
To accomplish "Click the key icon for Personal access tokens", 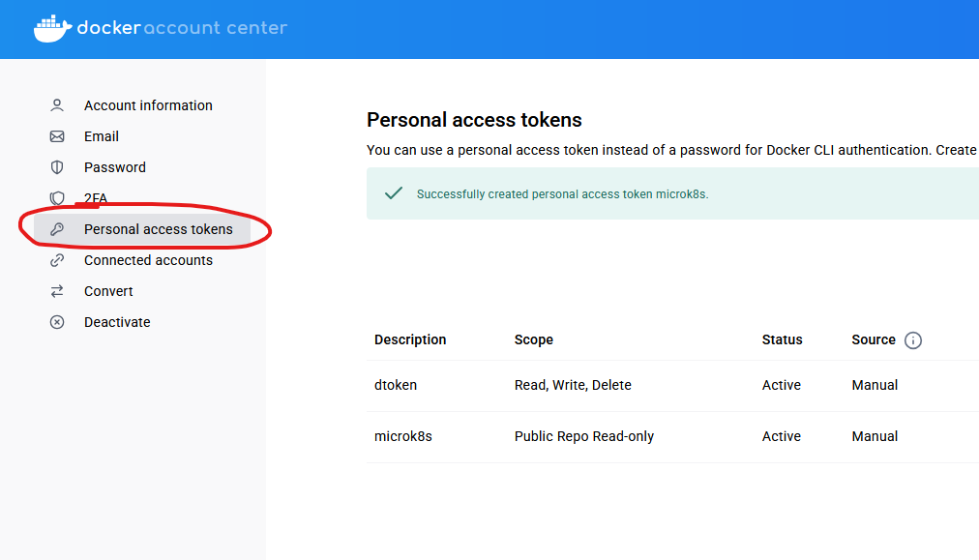I will point(57,229).
